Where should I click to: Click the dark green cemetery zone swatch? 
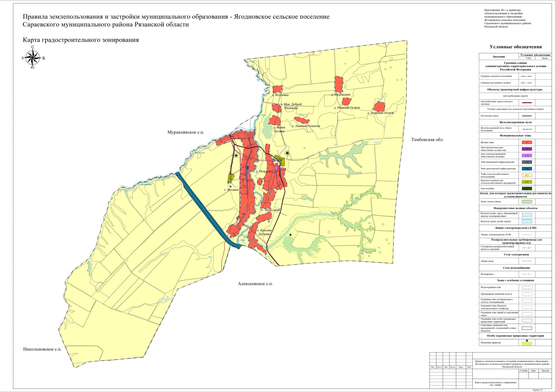(x=527, y=188)
